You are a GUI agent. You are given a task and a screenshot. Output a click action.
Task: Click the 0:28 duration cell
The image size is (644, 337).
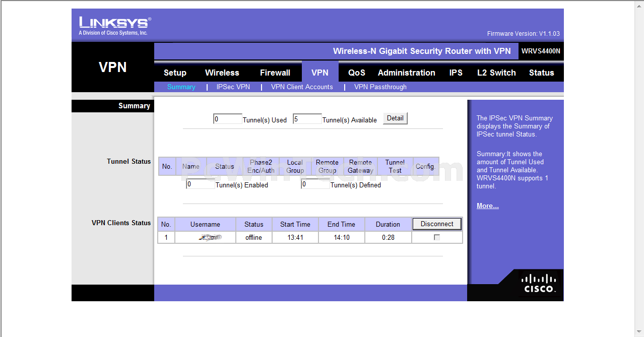click(x=388, y=237)
